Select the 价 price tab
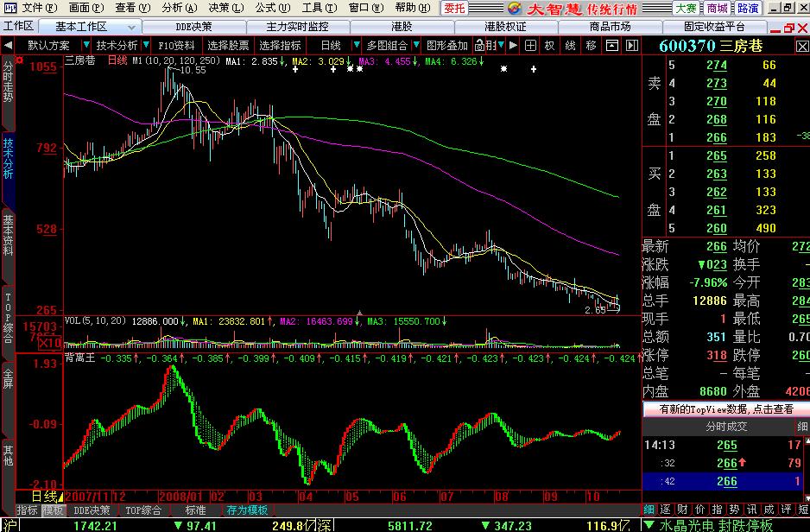Screen dimensions: 810x532 click(x=700, y=510)
